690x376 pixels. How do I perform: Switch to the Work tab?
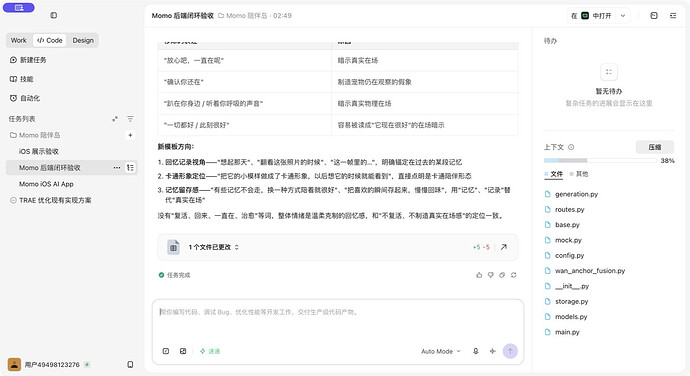[x=18, y=40]
